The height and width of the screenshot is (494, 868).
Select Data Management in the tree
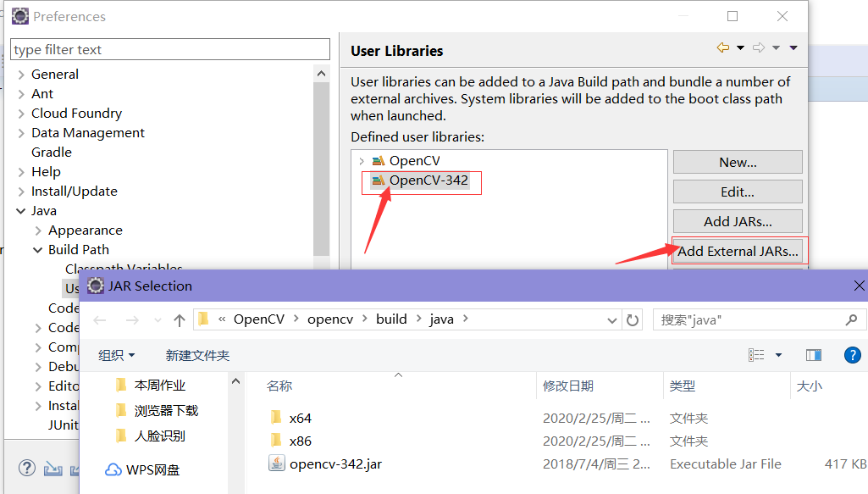[88, 133]
